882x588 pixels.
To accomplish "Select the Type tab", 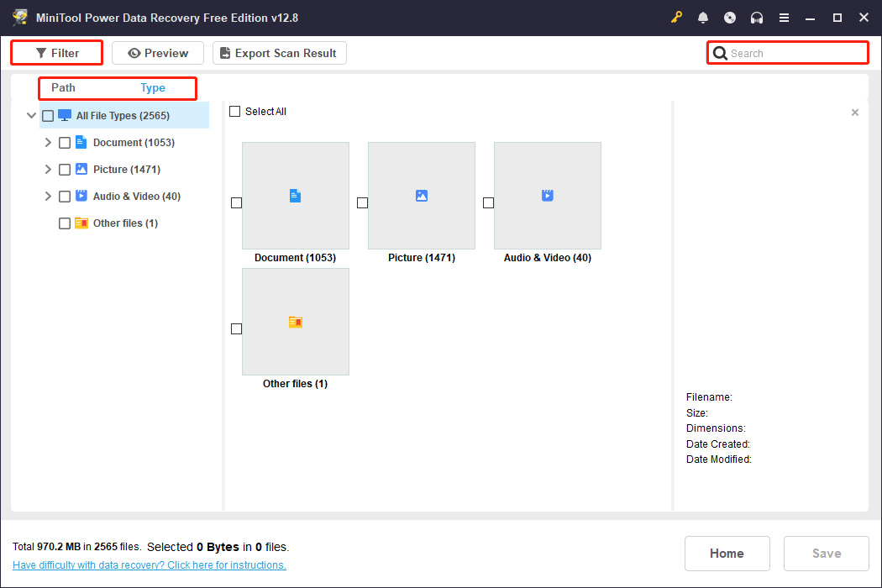I will coord(153,87).
